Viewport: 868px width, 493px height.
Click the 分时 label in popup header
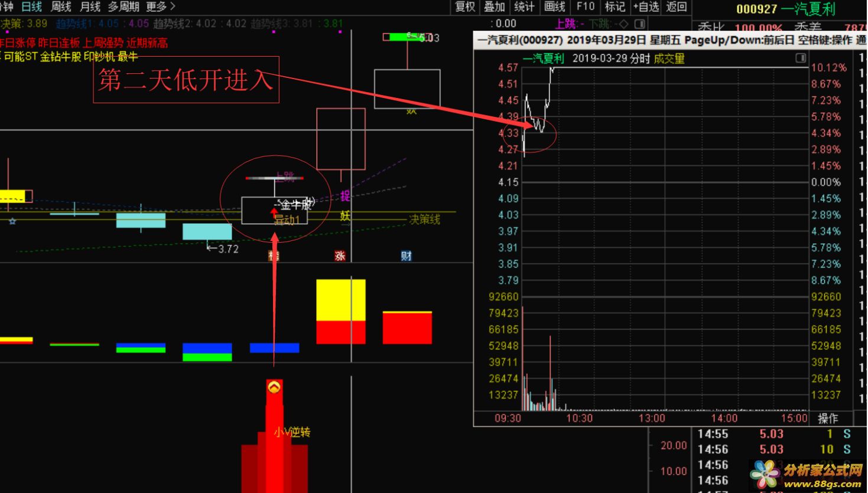click(639, 58)
